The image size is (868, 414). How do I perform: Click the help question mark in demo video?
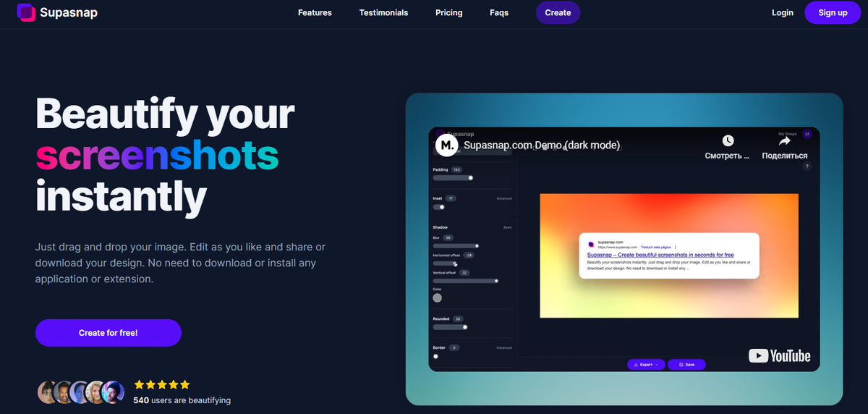807,166
